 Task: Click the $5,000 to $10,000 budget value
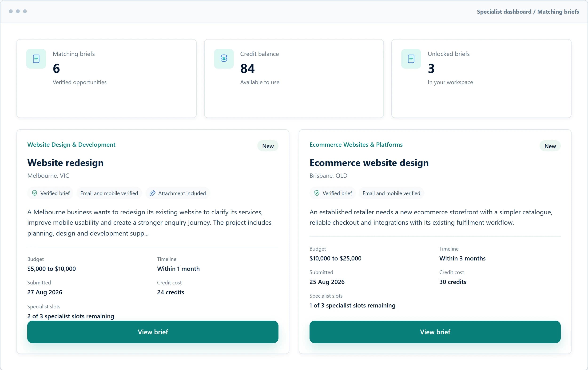coord(52,268)
